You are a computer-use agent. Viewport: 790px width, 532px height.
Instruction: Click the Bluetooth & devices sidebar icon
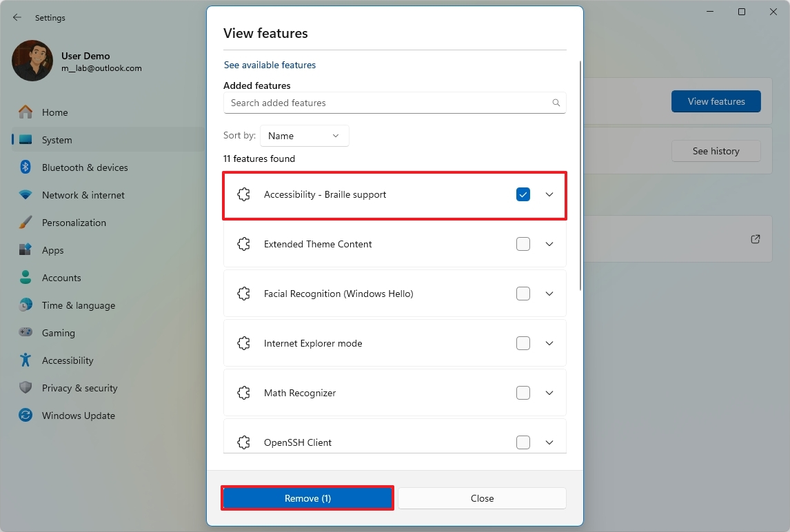point(26,167)
